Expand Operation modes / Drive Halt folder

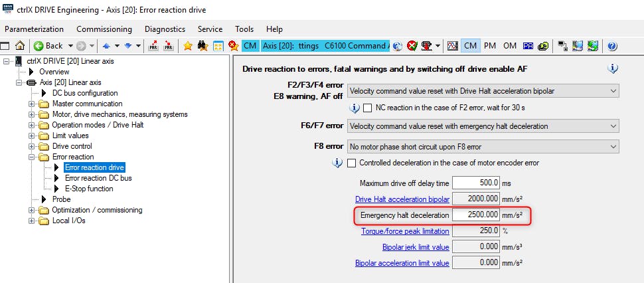[x=32, y=125]
